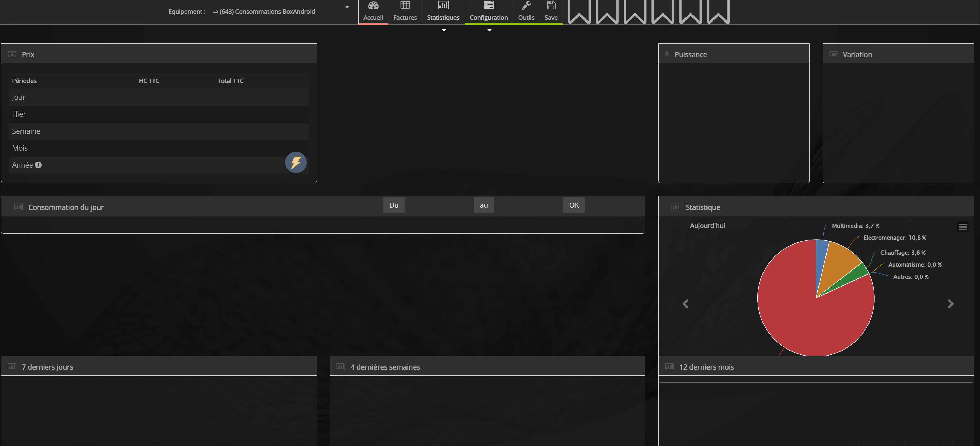
Task: Click the Puissance lightning header icon
Action: [x=667, y=54]
